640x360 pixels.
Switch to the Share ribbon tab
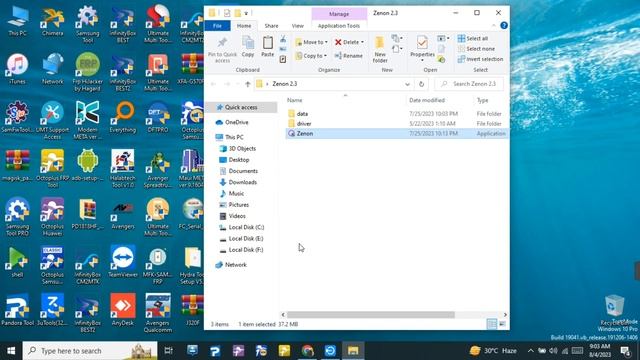click(271, 26)
